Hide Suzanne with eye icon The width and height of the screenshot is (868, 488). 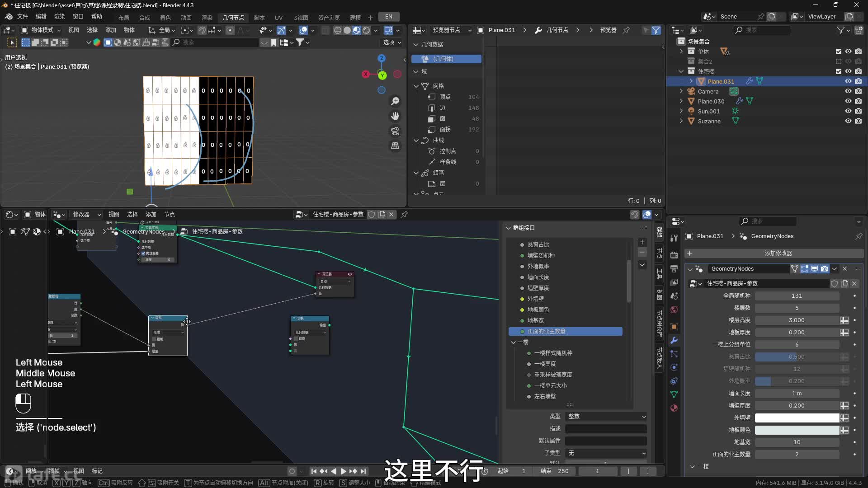pyautogui.click(x=848, y=121)
